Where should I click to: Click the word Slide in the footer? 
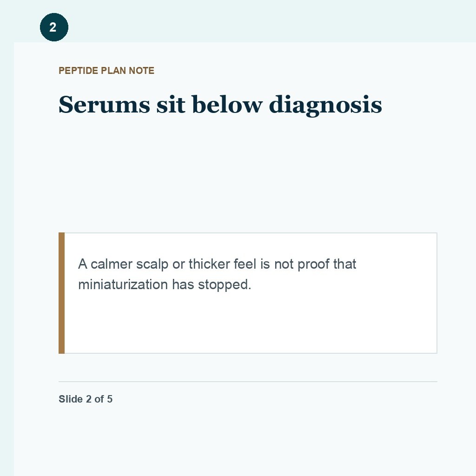pos(71,399)
